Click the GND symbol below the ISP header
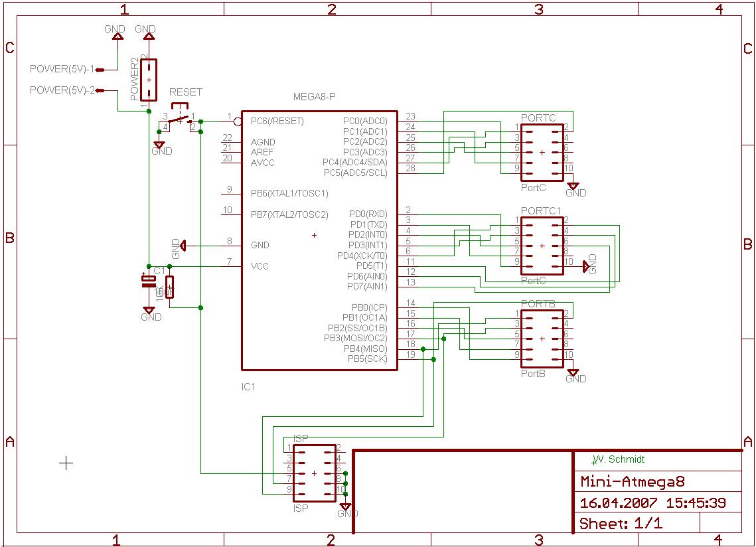Screen dimensions: 756x547 pyautogui.click(x=345, y=509)
